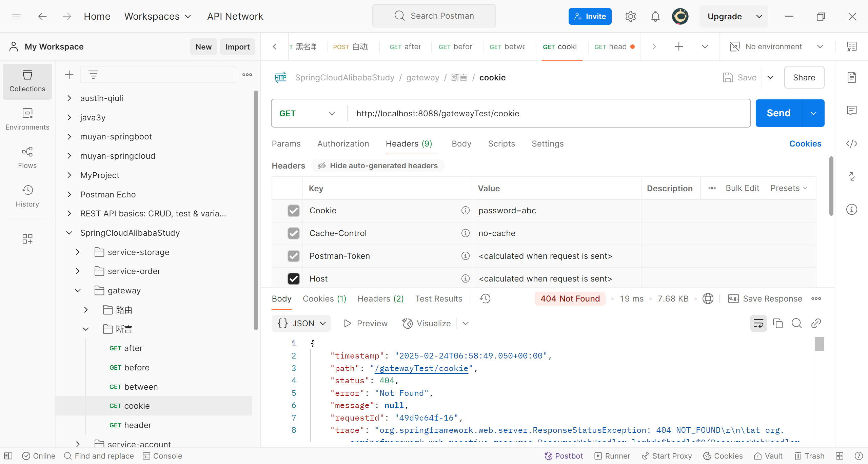Open the response Test Results tab
The height and width of the screenshot is (464, 868).
(x=438, y=298)
